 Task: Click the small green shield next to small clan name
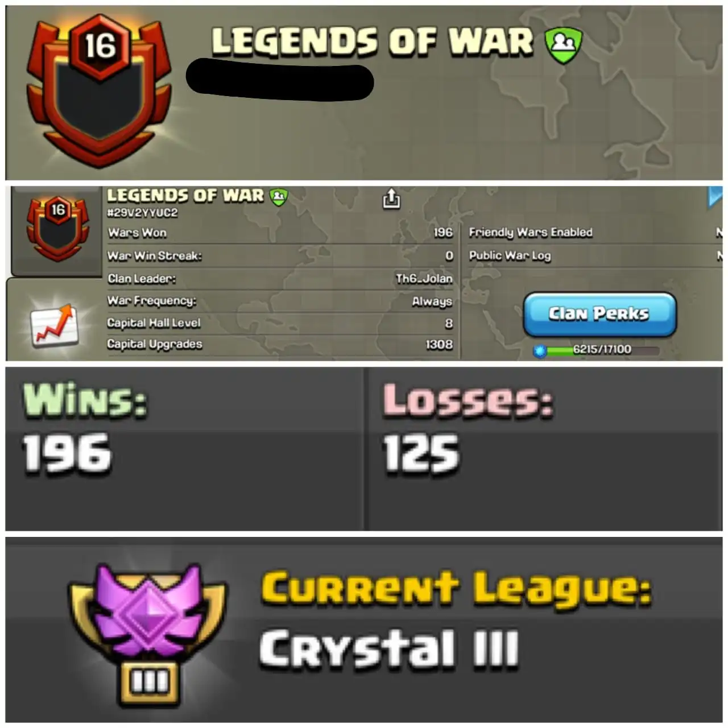[279, 197]
